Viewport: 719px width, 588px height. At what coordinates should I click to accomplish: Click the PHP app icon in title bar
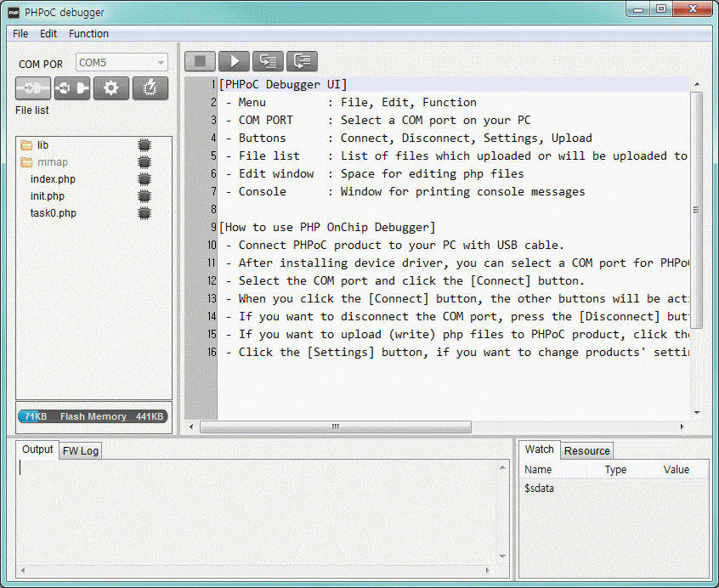pyautogui.click(x=14, y=13)
